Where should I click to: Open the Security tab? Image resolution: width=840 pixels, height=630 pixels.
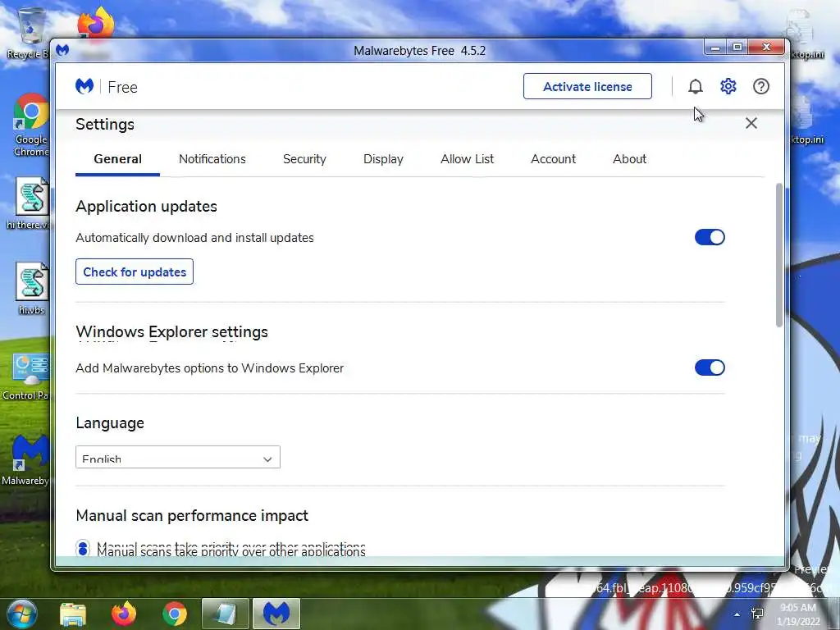point(304,159)
